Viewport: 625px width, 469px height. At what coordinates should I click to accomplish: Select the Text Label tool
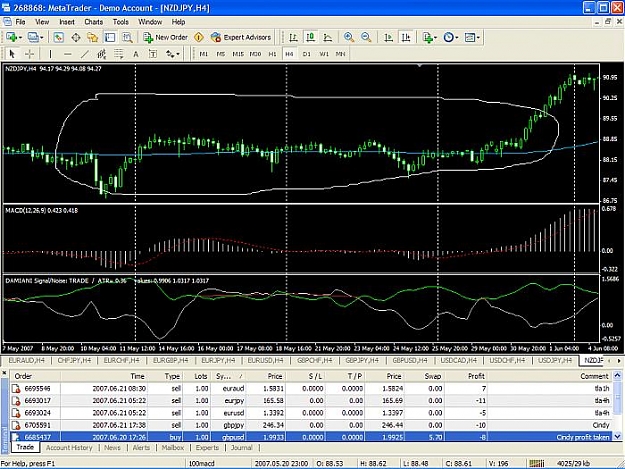point(153,54)
